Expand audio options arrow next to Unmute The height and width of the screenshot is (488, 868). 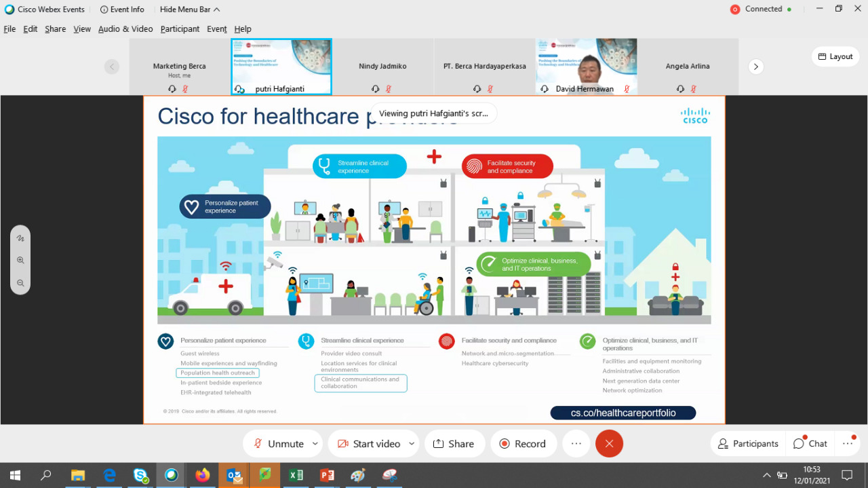[x=315, y=444]
